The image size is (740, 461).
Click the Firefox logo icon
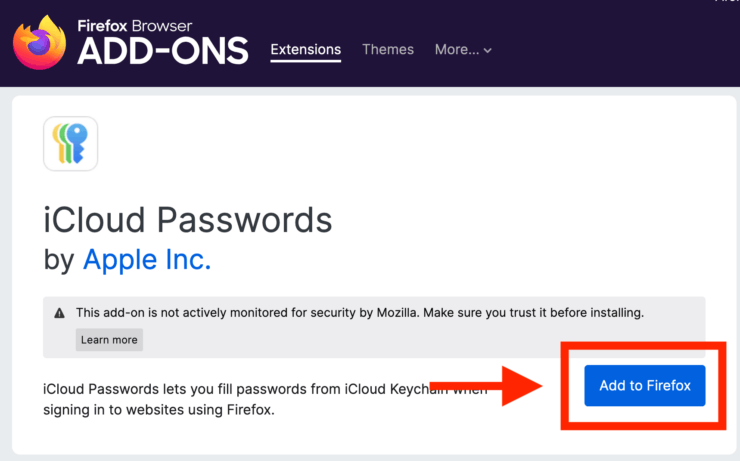pyautogui.click(x=39, y=44)
